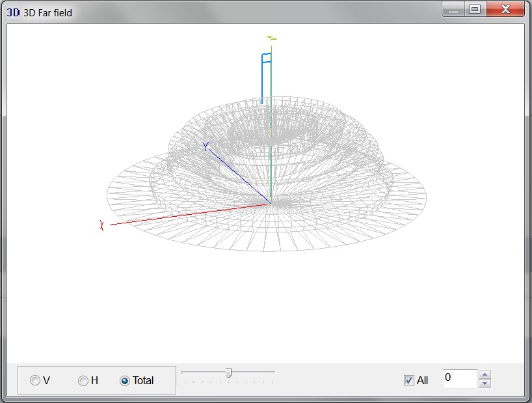Click the blue antenna wire element
This screenshot has height=403, width=532.
[262, 79]
